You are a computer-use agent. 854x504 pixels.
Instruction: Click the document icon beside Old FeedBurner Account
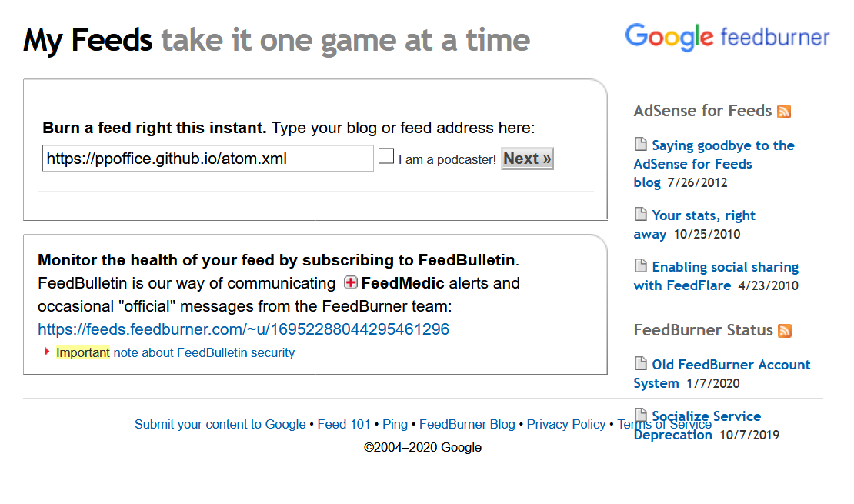pyautogui.click(x=640, y=363)
